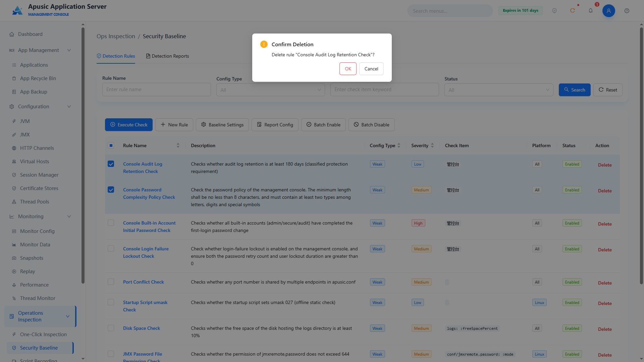Image resolution: width=644 pixels, height=362 pixels.
Task: Click the App Recycle Bin trash icon
Action: click(14, 78)
